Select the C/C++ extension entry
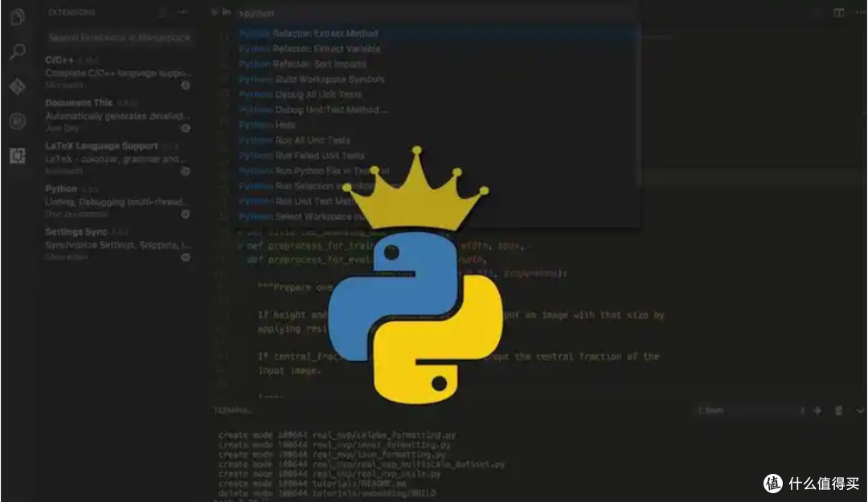The height and width of the screenshot is (502, 868). pyautogui.click(x=118, y=72)
